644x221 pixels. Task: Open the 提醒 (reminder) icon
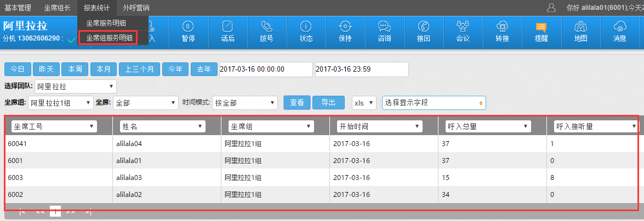click(x=541, y=31)
